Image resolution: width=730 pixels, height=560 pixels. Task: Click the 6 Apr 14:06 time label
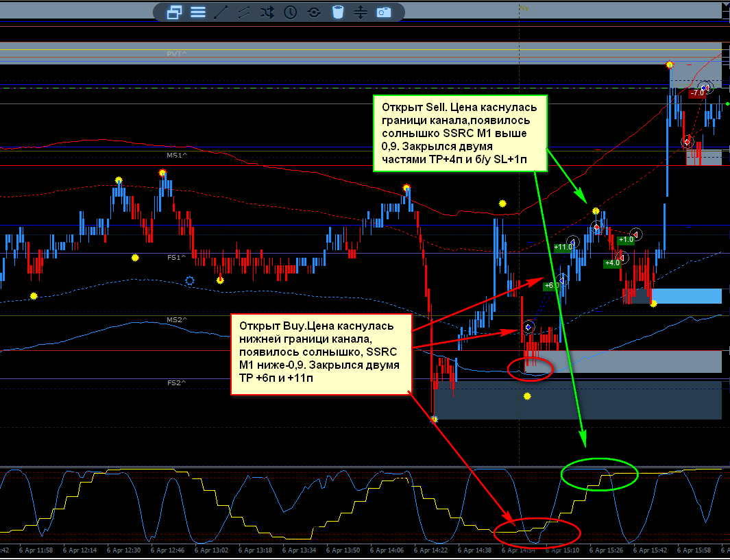pyautogui.click(x=388, y=550)
